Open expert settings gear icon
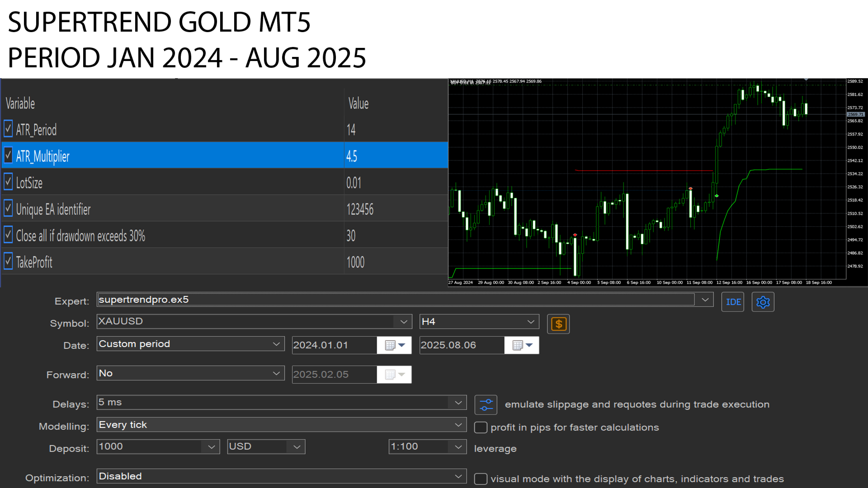This screenshot has width=868, height=488. [763, 302]
